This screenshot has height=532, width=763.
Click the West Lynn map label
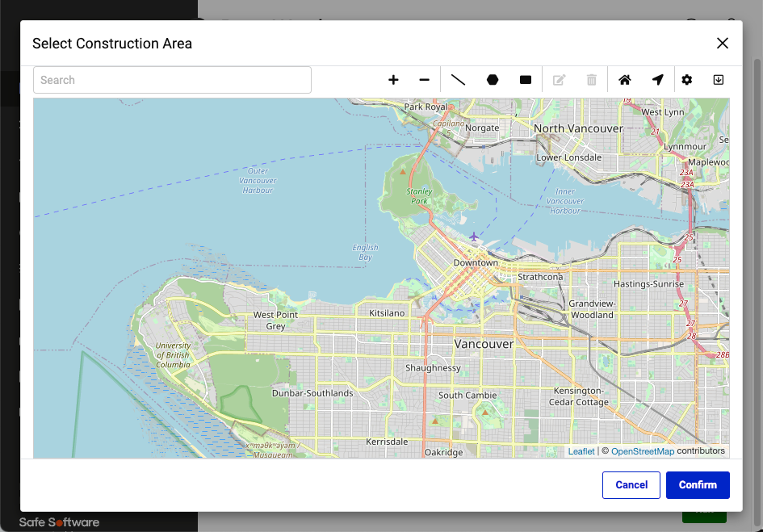coord(663,112)
